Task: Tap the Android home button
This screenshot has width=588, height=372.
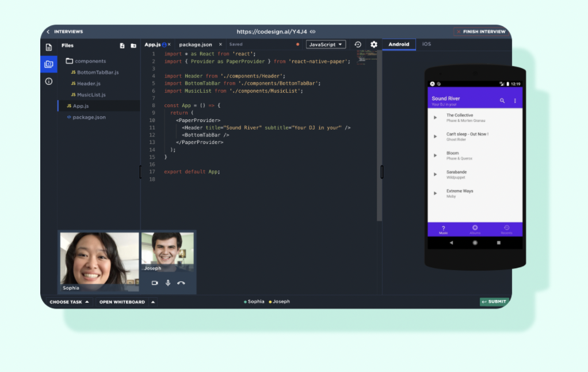Action: click(475, 243)
